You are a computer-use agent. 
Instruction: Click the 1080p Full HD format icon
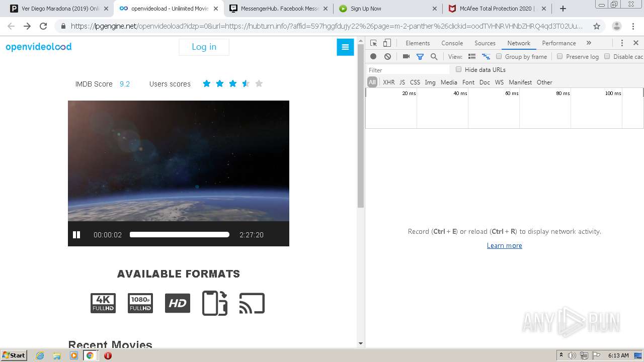140,303
